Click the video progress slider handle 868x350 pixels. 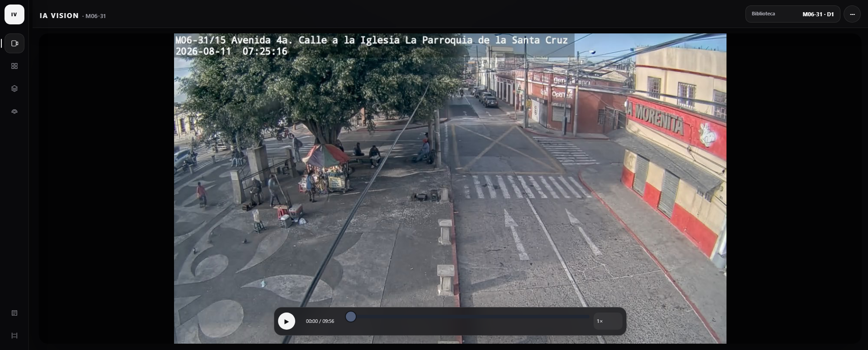coord(351,317)
